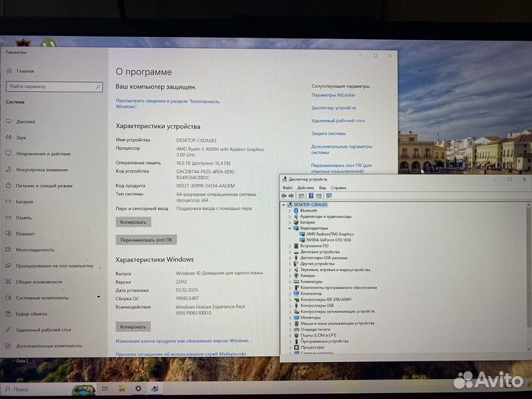Click the search magnifier in Найти параметр box
The height and width of the screenshot is (399, 532).
(98, 87)
